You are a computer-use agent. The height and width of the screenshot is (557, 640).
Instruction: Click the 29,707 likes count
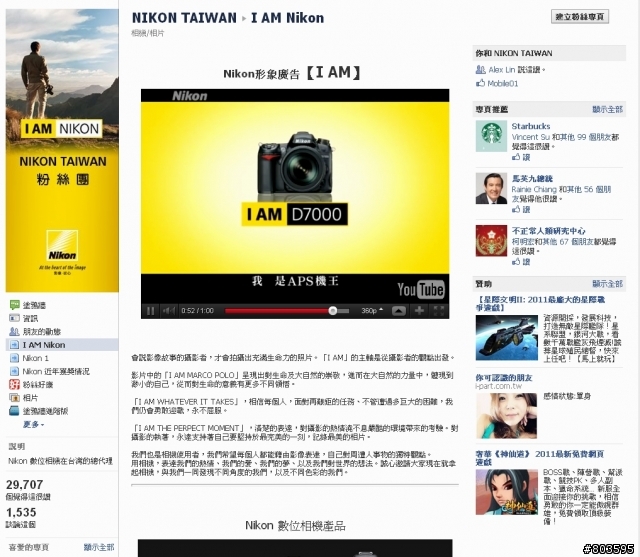click(24, 484)
